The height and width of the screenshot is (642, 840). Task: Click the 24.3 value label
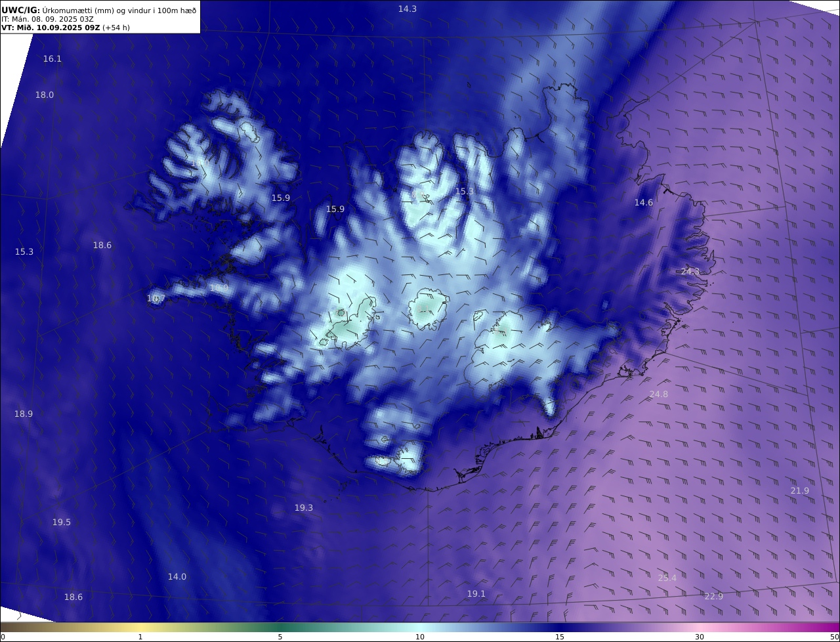tap(690, 272)
